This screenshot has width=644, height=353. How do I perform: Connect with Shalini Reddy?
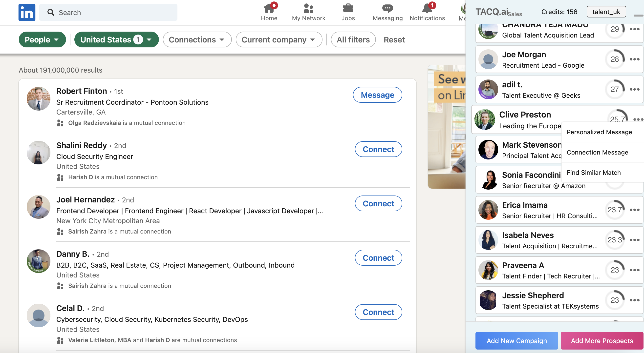point(378,149)
